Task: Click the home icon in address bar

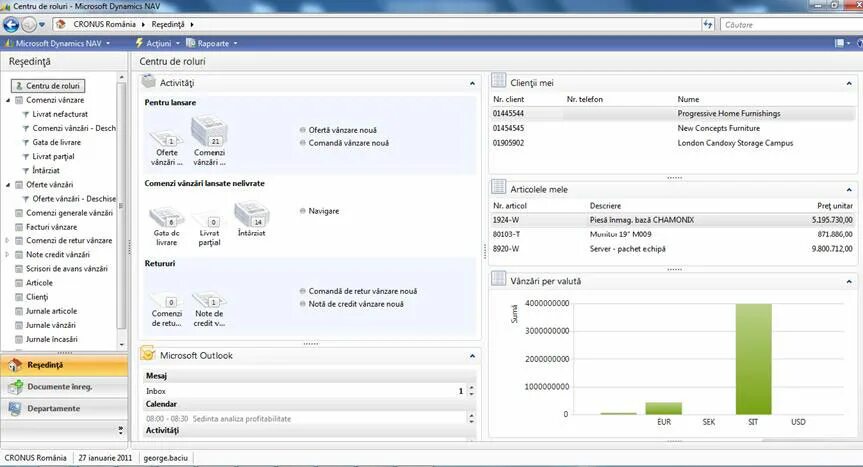Action: pyautogui.click(x=61, y=24)
